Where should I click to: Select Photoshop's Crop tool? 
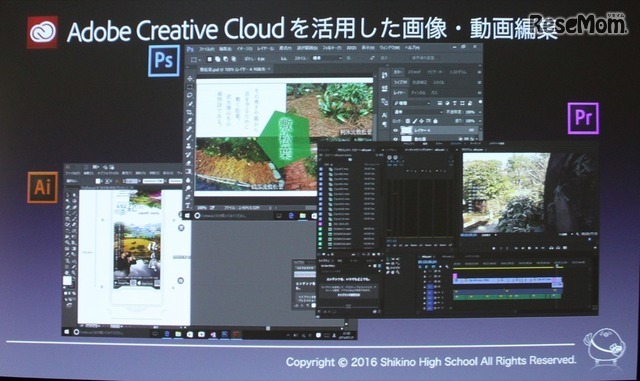190,112
